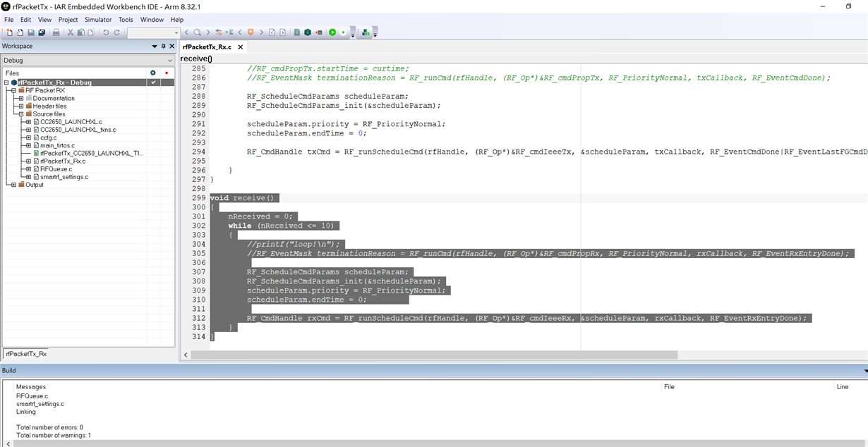Click the gear column header in the Files list

pyautogui.click(x=153, y=72)
